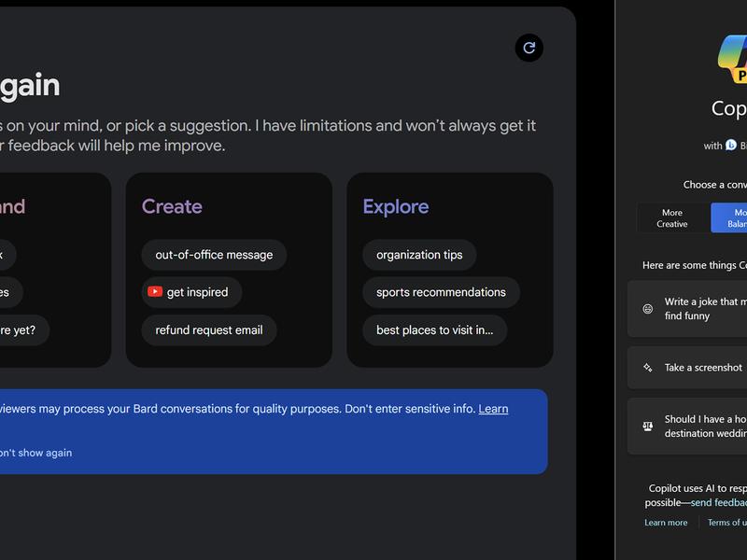Viewport: 747px width, 560px height.
Task: Click the Explore card heading
Action: click(x=396, y=207)
